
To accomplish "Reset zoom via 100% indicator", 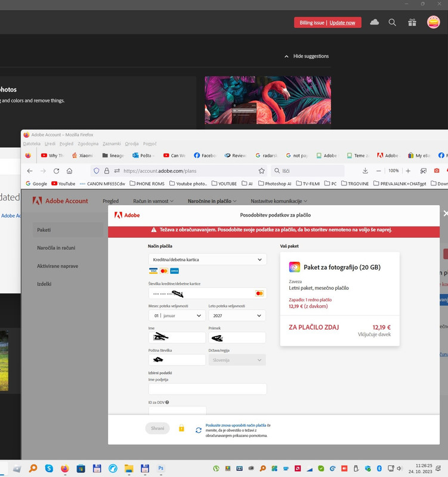I will [394, 171].
